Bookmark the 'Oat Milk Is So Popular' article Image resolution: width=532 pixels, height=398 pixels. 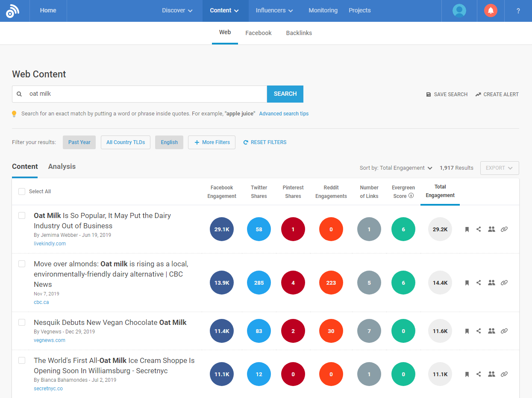pyautogui.click(x=467, y=229)
